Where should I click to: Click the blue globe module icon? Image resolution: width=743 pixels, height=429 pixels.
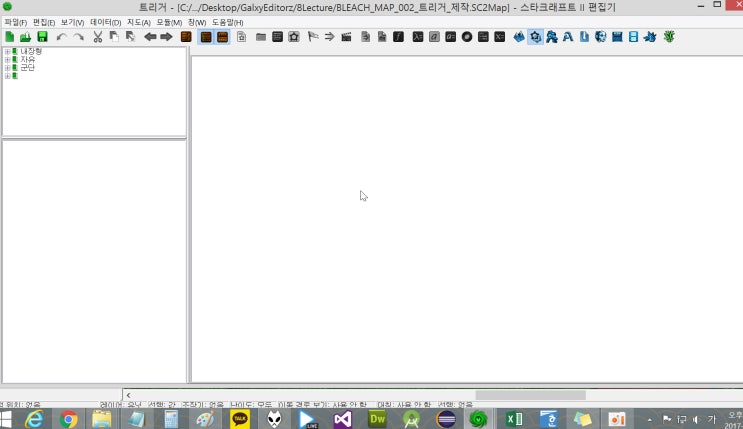(600, 37)
